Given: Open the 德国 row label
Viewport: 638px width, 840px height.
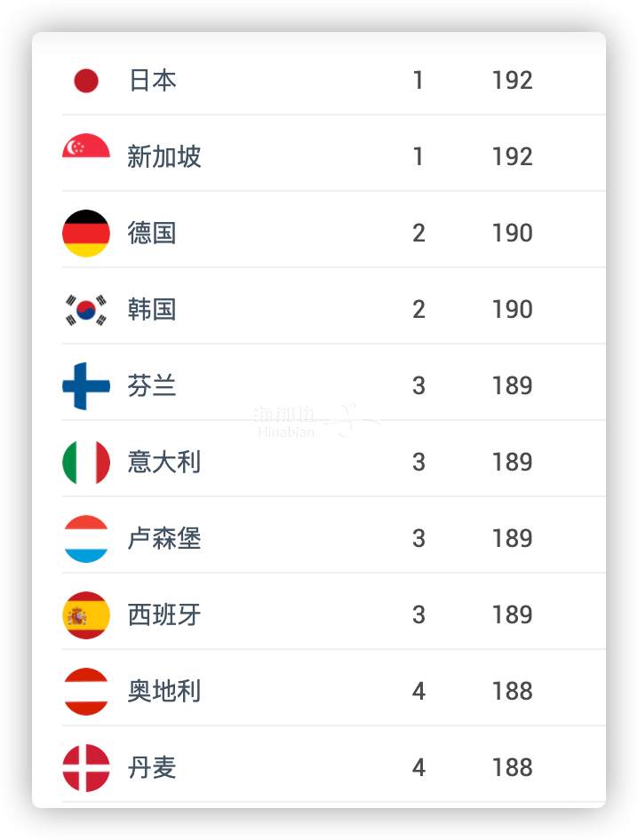Looking at the screenshot, I should pos(152,234).
